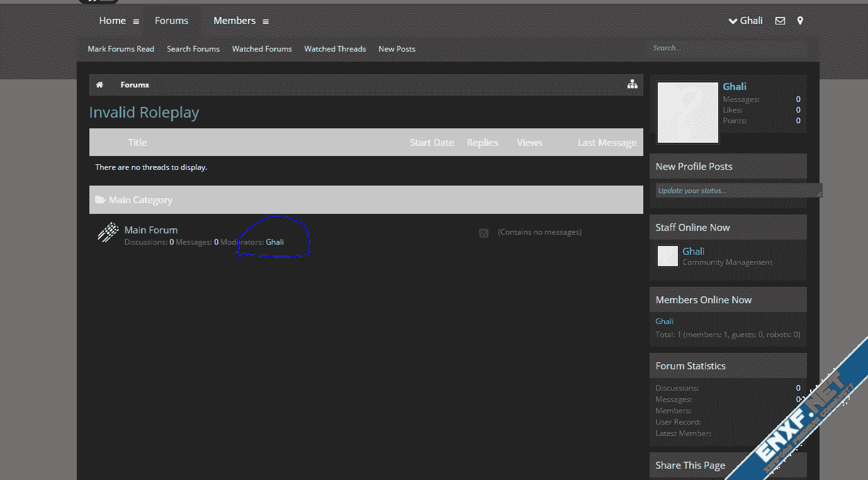The width and height of the screenshot is (868, 480).
Task: Open the Forums navigation tab
Action: [x=171, y=21]
